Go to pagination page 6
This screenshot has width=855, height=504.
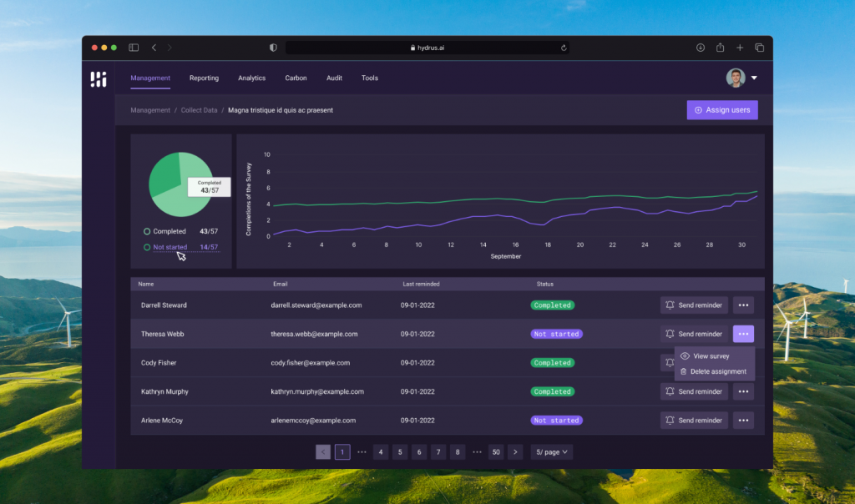pyautogui.click(x=419, y=451)
